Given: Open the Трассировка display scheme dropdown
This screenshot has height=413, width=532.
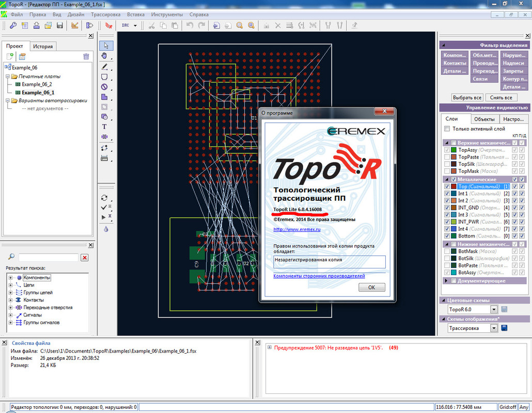Looking at the screenshot, I should click(x=494, y=328).
